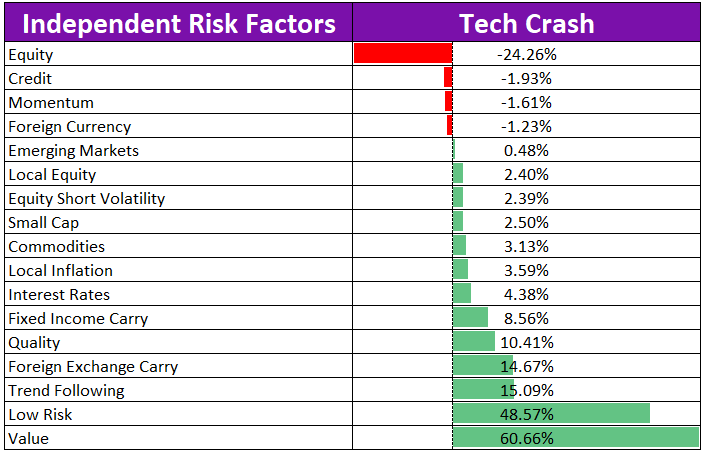
Task: Select the Quality row label
Action: pyautogui.click(x=33, y=343)
